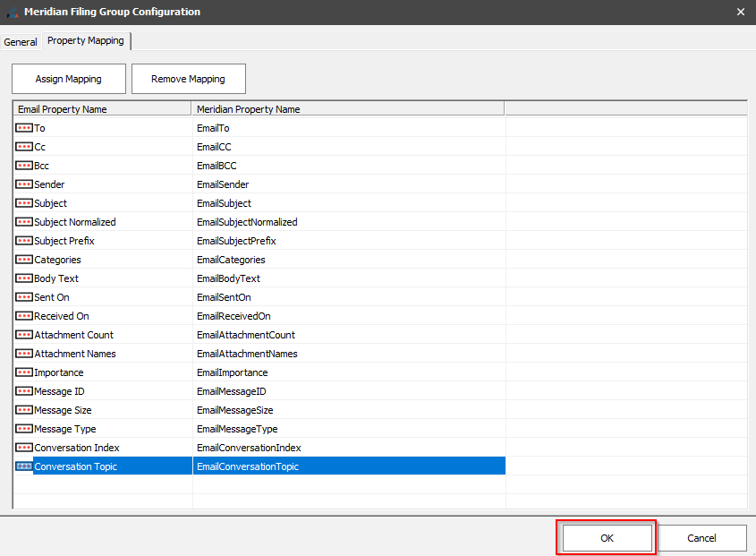Select the Property Mapping tab

click(x=86, y=40)
